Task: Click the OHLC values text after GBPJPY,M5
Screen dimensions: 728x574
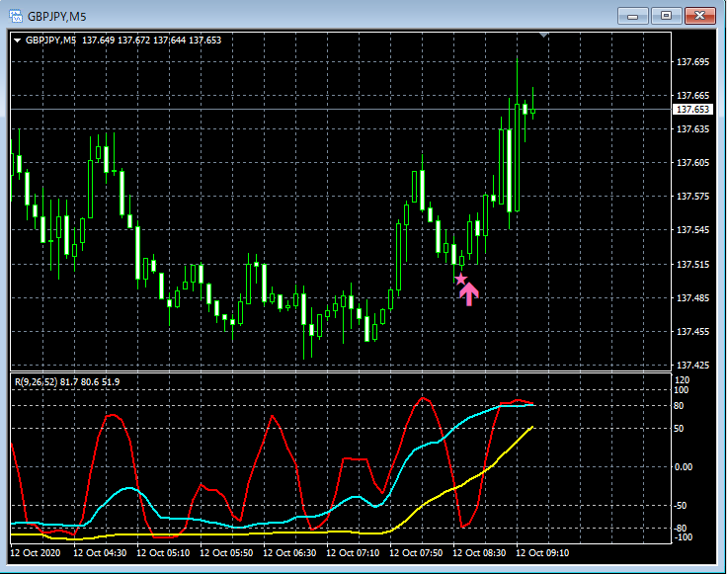Action: point(151,41)
